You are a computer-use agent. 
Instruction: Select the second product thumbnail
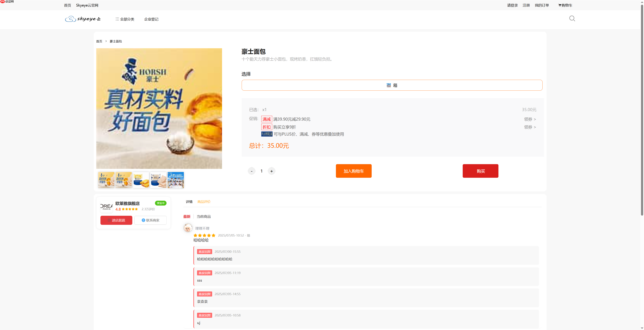(123, 180)
